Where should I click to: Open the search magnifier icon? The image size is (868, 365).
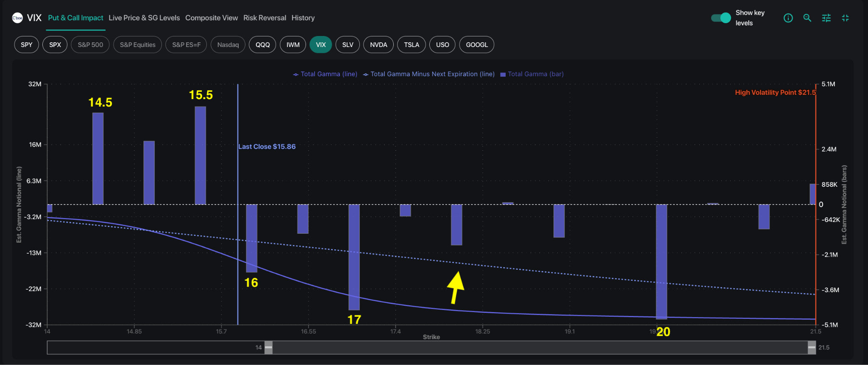coord(807,18)
